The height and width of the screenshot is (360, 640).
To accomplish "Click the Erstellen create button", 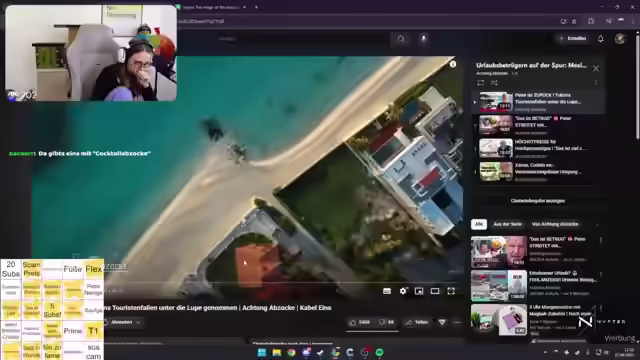I will click(573, 38).
